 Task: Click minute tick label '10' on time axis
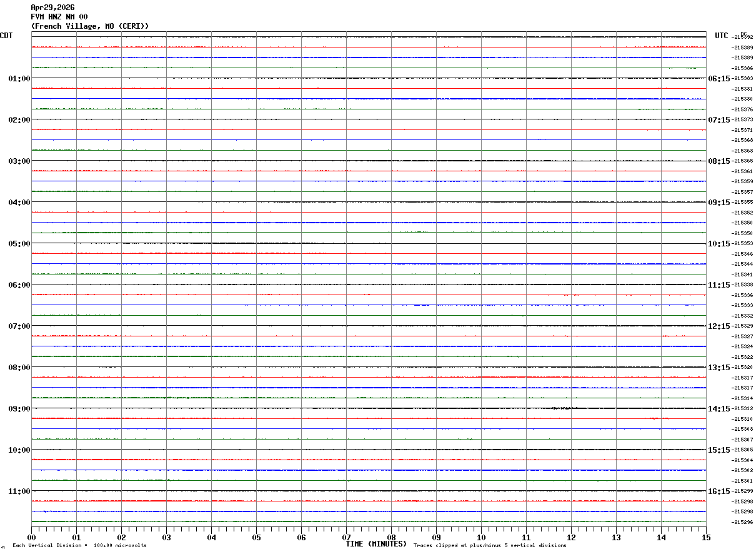click(481, 537)
